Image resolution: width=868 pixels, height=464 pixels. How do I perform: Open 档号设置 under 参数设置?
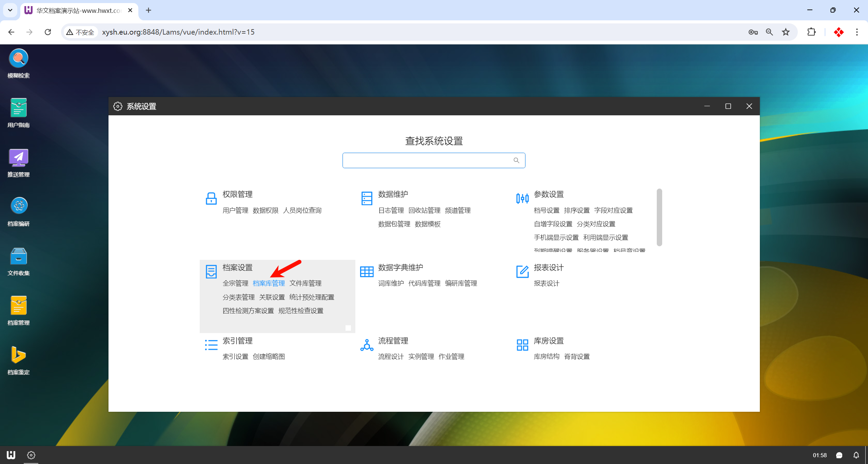click(546, 210)
